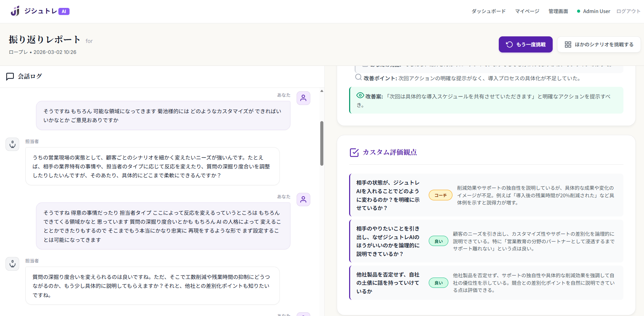The width and height of the screenshot is (644, 316).
Task: Select the avatar icon next to あなた
Action: coord(303,98)
